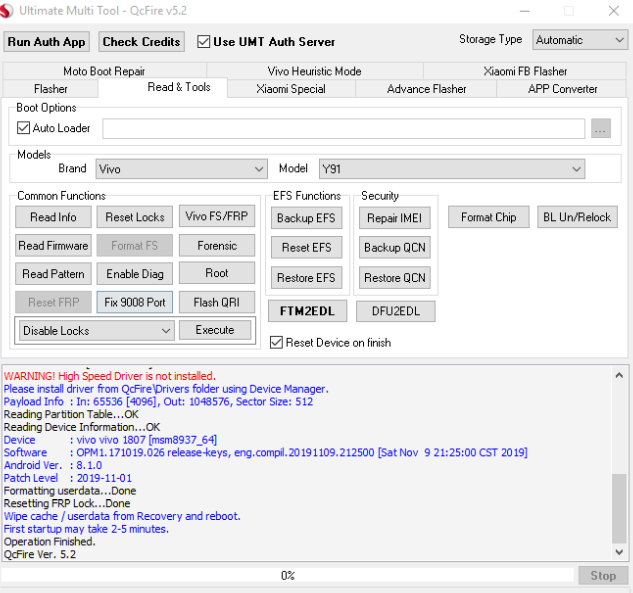Close the QcFire window

point(614,11)
